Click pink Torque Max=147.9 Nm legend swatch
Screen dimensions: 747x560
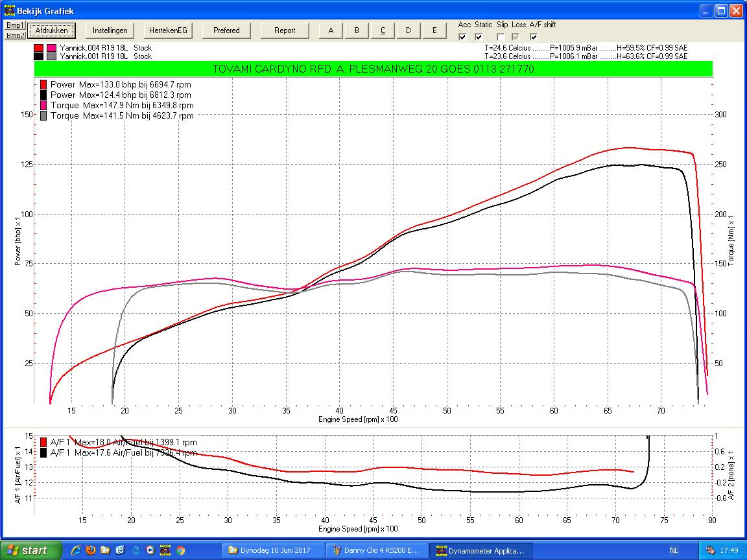point(43,105)
